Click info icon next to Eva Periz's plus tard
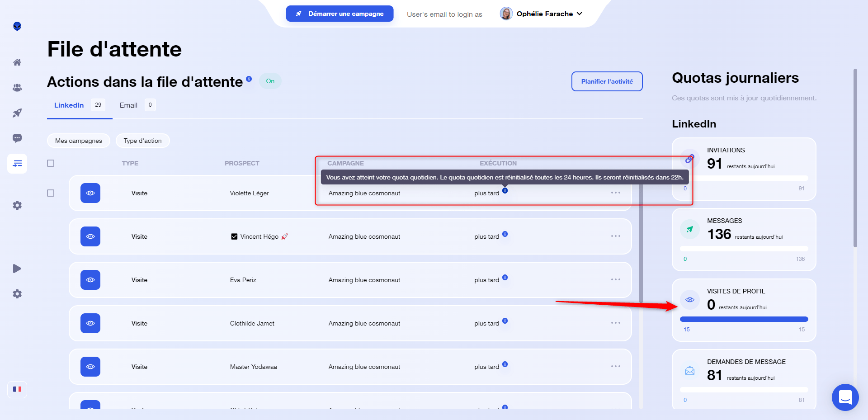868x420 pixels. (x=505, y=277)
